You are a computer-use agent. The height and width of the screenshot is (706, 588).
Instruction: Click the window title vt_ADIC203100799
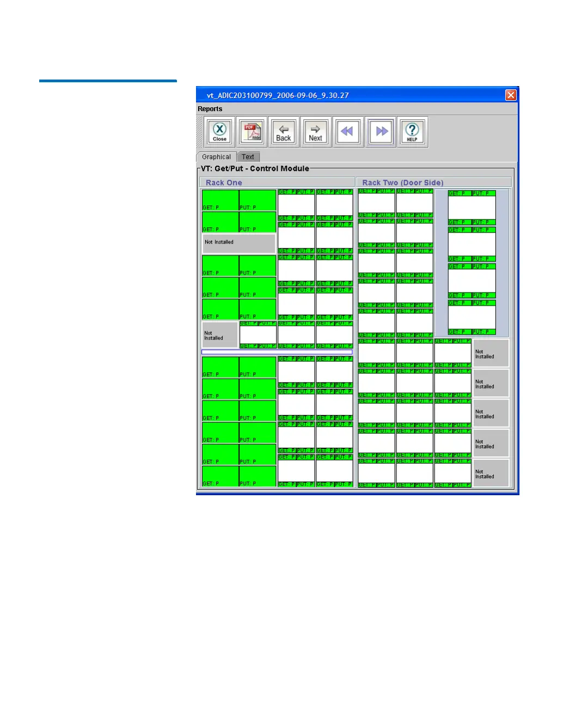278,95
